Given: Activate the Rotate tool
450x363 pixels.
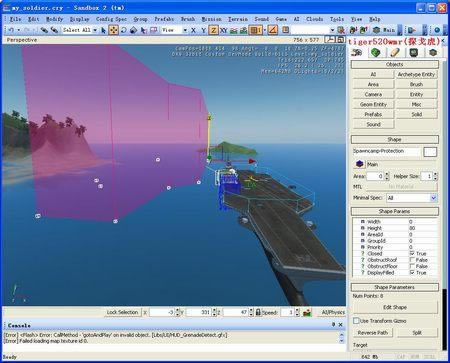Looking at the screenshot, I should tap(123, 30).
